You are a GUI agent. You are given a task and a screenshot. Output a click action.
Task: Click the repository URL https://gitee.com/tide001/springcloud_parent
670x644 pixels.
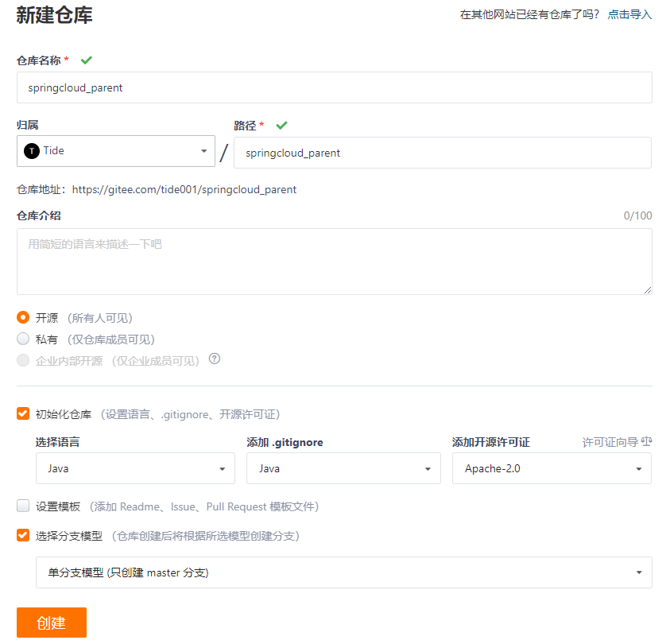tap(184, 189)
